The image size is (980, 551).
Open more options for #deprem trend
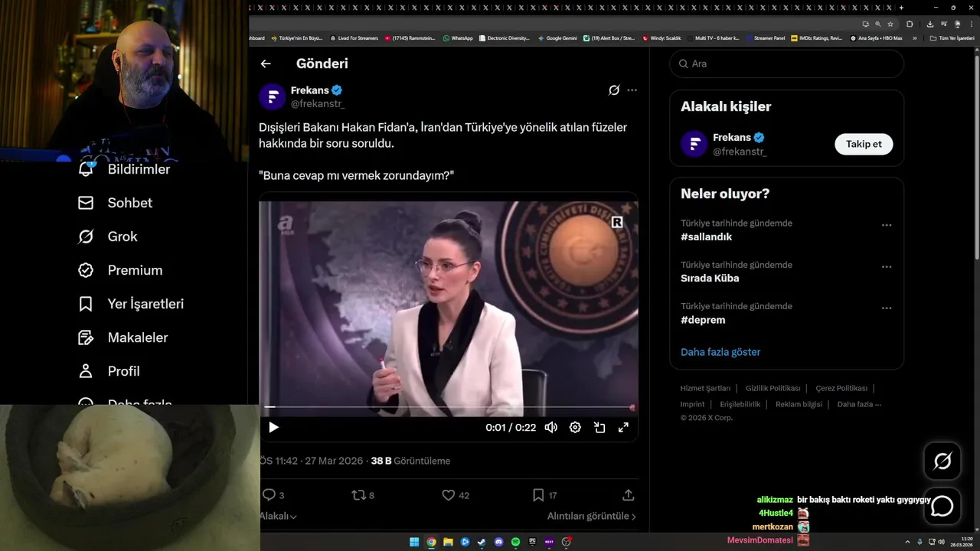pos(887,308)
